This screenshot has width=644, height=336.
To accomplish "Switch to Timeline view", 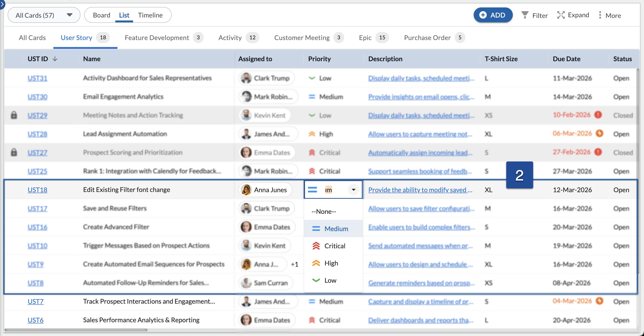I will coord(150,15).
